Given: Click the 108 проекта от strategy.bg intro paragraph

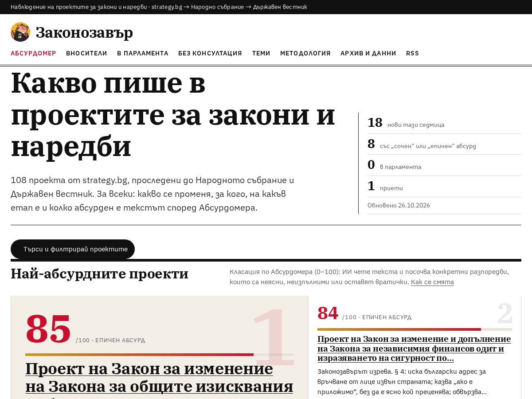Looking at the screenshot, I should tap(153, 194).
